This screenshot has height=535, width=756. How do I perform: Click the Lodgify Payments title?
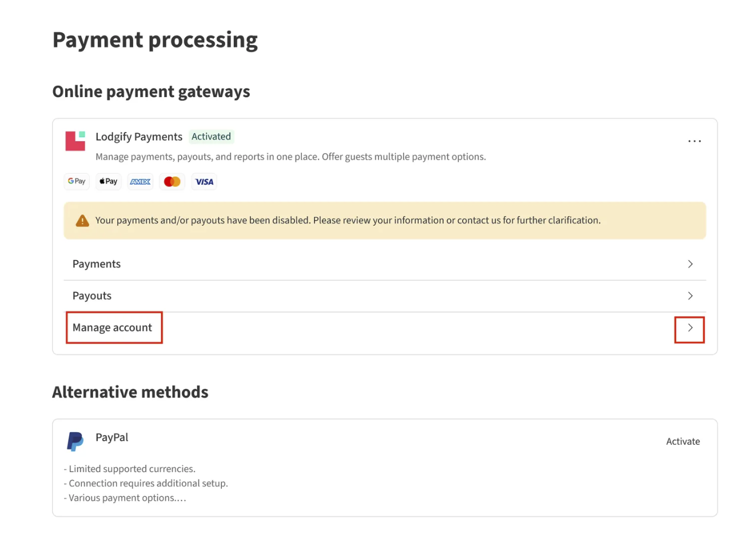pyautogui.click(x=139, y=137)
